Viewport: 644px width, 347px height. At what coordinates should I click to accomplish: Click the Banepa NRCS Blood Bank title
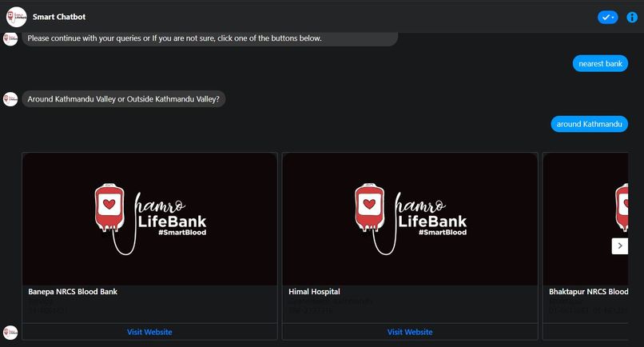click(x=73, y=292)
